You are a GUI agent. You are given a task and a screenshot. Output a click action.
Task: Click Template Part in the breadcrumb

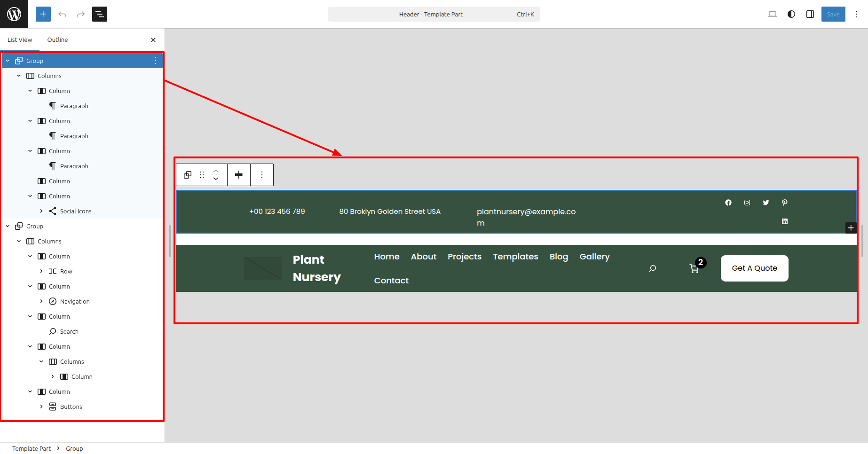pyautogui.click(x=32, y=448)
